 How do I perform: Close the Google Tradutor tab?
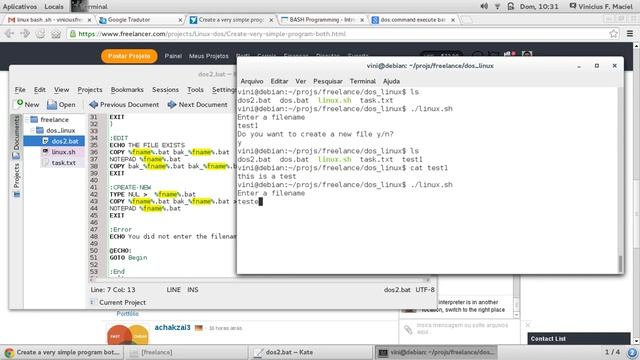pos(180,20)
